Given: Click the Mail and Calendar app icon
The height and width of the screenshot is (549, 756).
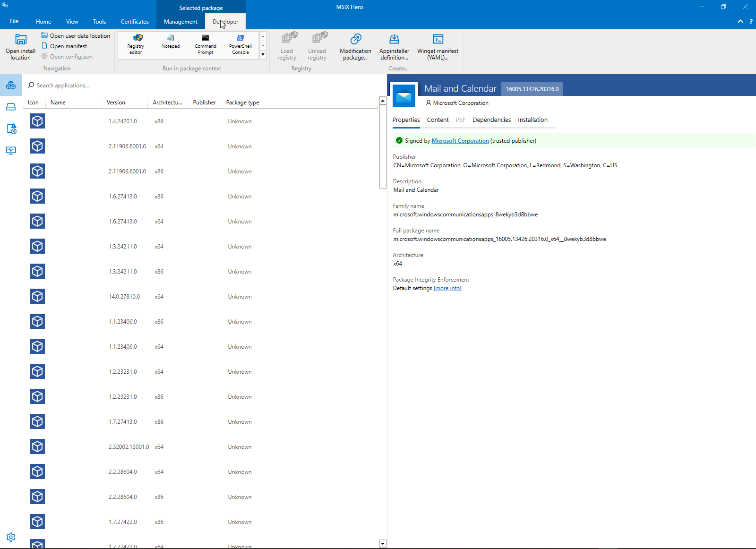Looking at the screenshot, I should point(404,96).
